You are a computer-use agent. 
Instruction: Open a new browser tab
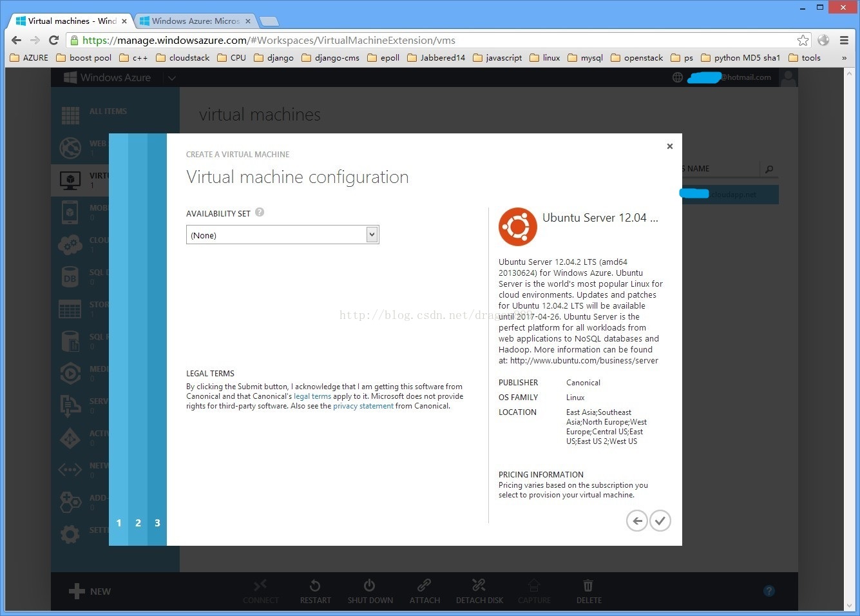(x=269, y=21)
